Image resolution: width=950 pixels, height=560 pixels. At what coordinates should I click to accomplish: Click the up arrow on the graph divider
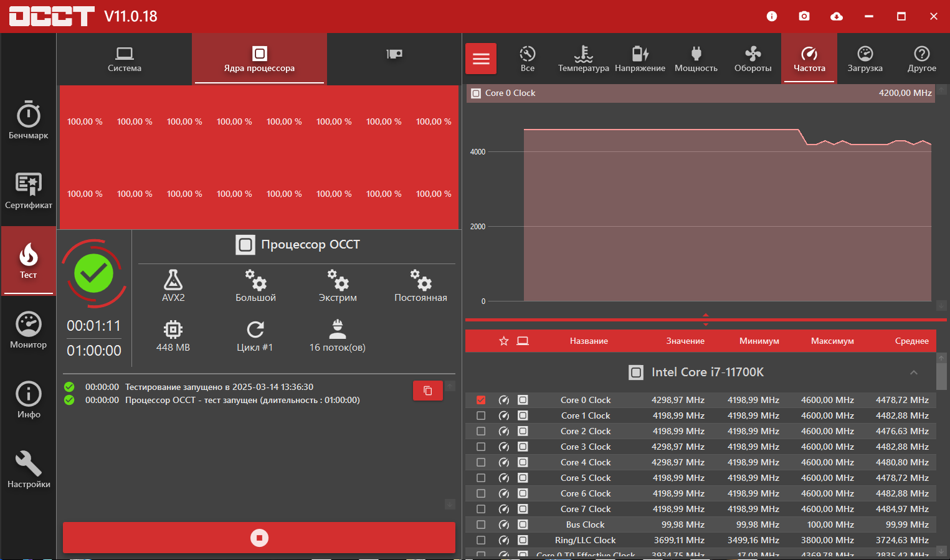coord(706,315)
